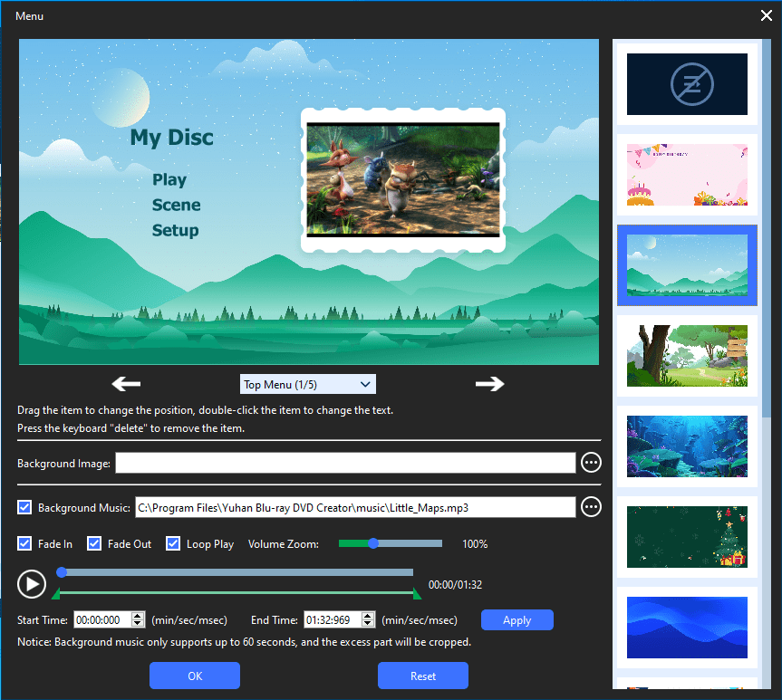The width and height of the screenshot is (782, 700).
Task: Go to previous menu page arrow
Action: click(x=126, y=384)
